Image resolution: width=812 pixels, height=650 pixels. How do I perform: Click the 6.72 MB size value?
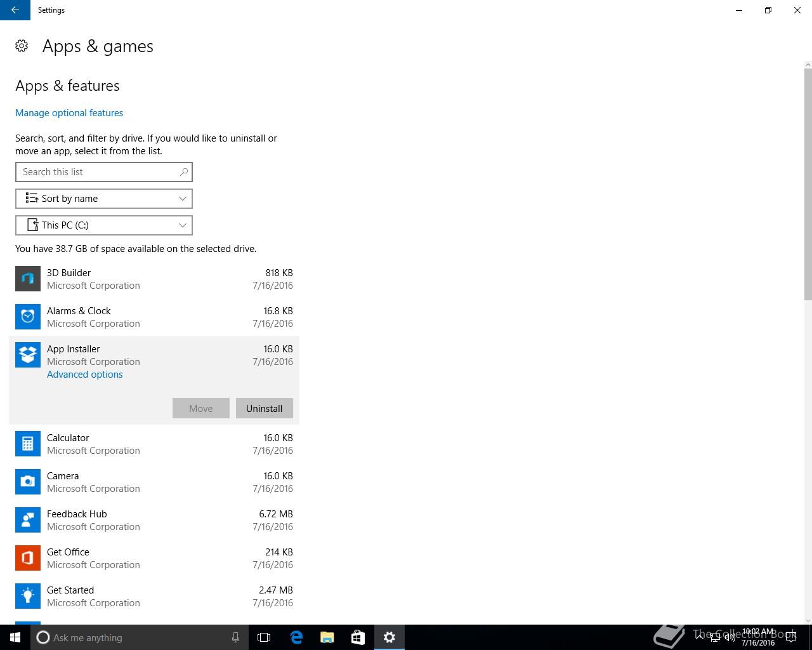[276, 514]
